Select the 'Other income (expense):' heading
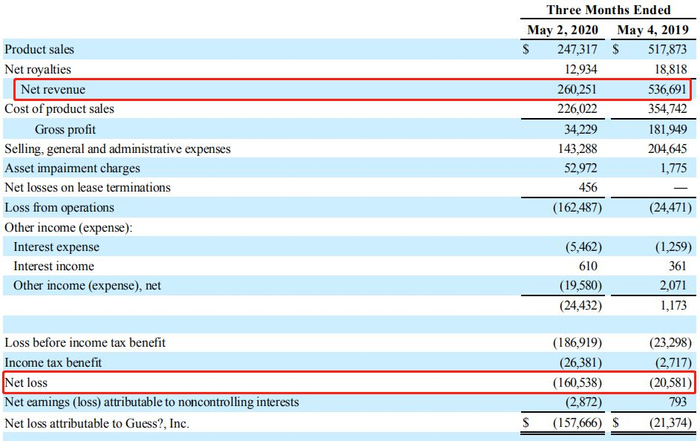 pos(69,228)
